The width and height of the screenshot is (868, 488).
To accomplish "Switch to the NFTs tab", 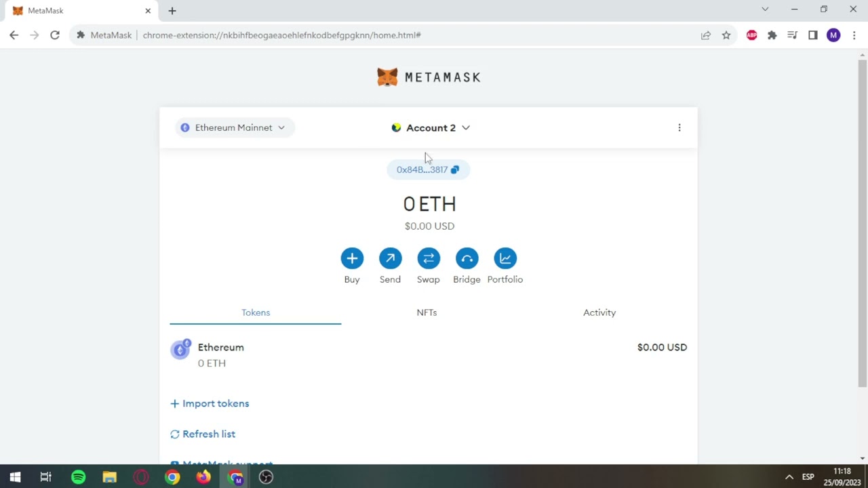I will tap(427, 312).
